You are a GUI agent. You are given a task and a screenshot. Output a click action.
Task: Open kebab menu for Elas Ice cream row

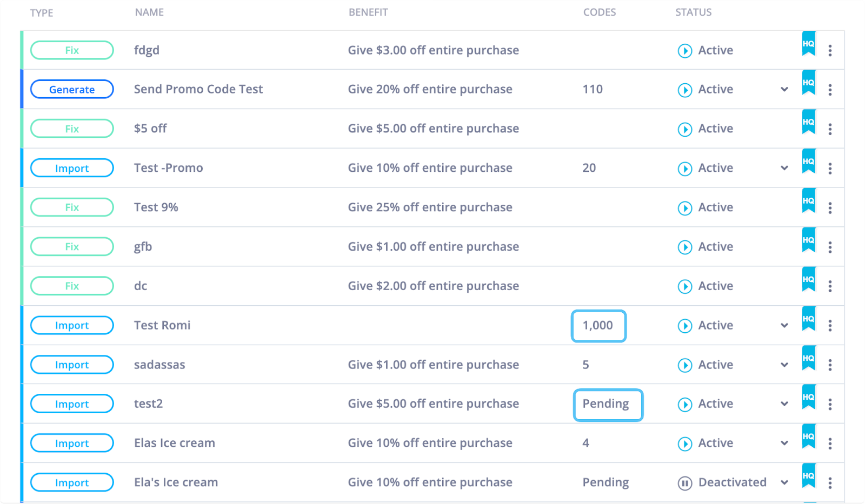(830, 443)
